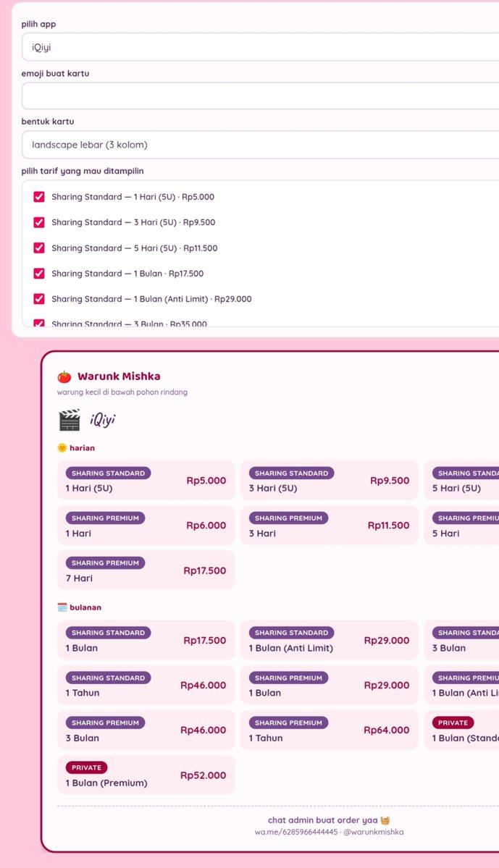Select the Private 1 Bulan (Premium) card
The width and height of the screenshot is (499, 868).
coord(146,775)
